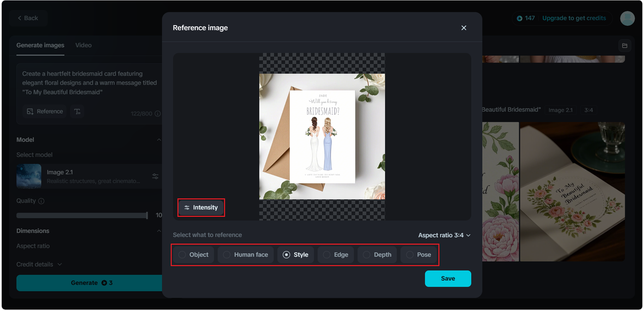Click the Quality info icon
This screenshot has height=311, width=644.
tap(41, 201)
